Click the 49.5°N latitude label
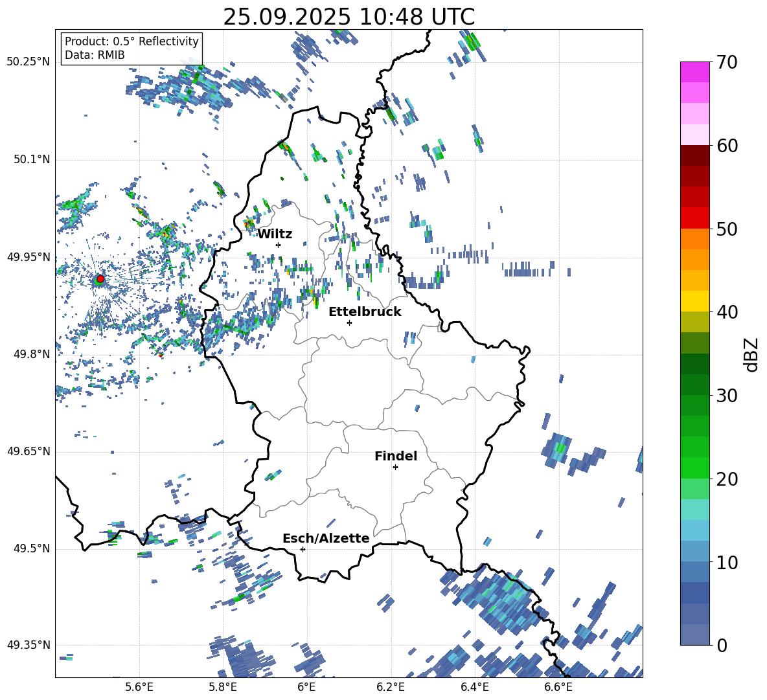Viewport: 767px width, 700px height. click(x=32, y=549)
